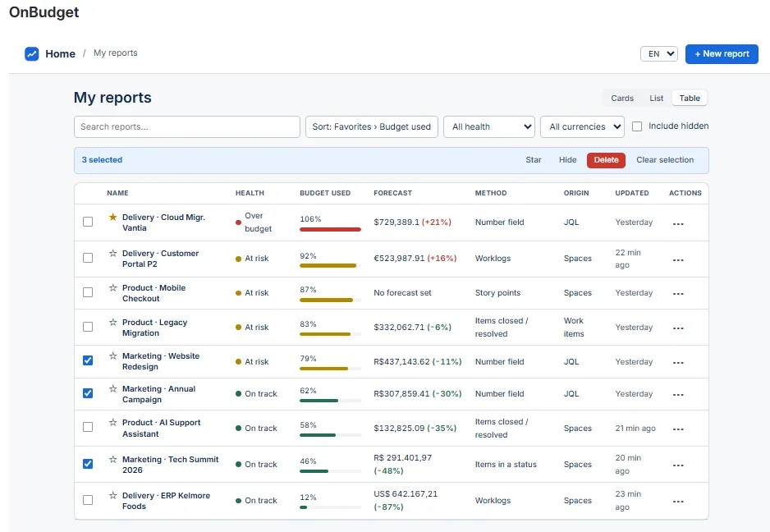Open actions menu for Cloud Migr. Vantia
The height and width of the screenshot is (532, 770).
tap(678, 223)
